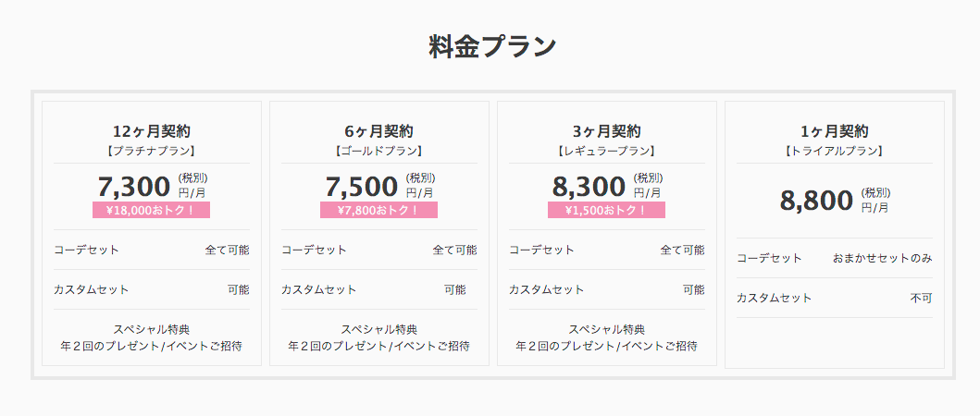Click the ¥18,000おトク pink badge
The width and height of the screenshot is (980, 416).
pyautogui.click(x=151, y=210)
